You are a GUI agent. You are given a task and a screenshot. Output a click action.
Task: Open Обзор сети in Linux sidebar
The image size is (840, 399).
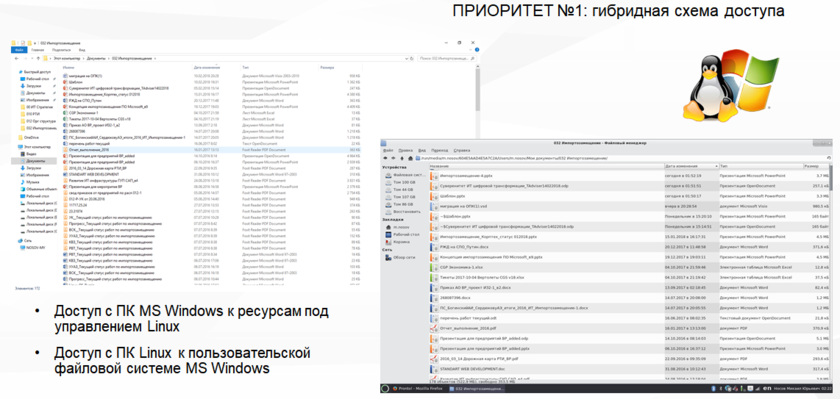(401, 258)
